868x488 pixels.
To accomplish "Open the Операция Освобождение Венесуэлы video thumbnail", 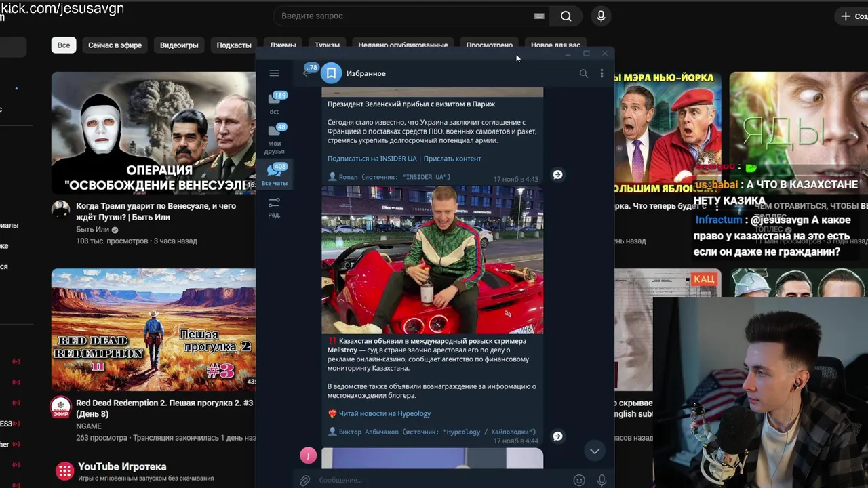I will point(153,133).
